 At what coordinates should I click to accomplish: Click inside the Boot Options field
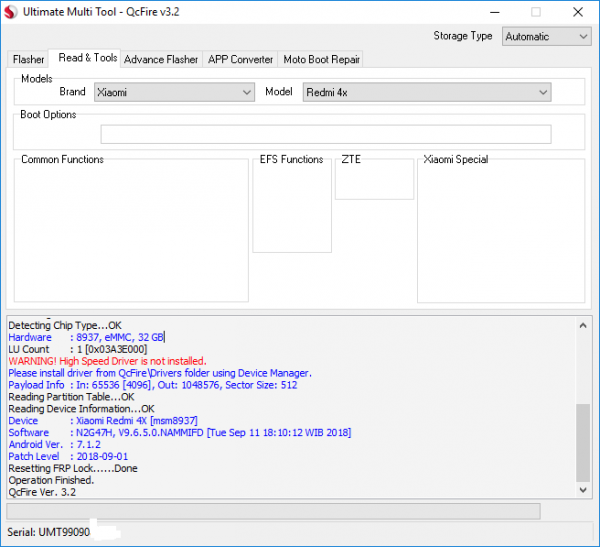(325, 134)
